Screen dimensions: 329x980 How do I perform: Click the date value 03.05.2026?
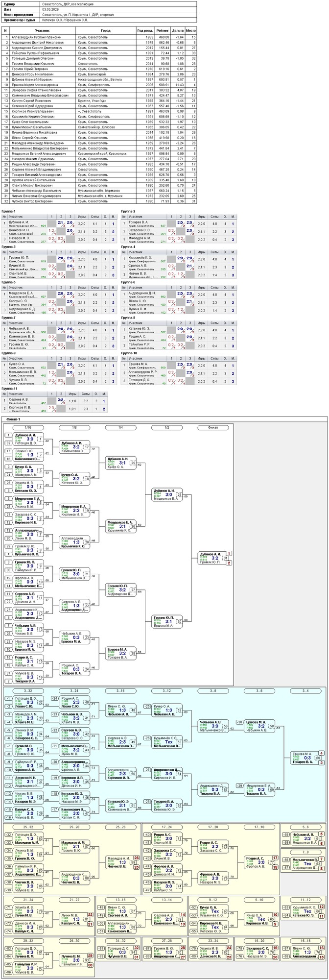tap(51, 9)
